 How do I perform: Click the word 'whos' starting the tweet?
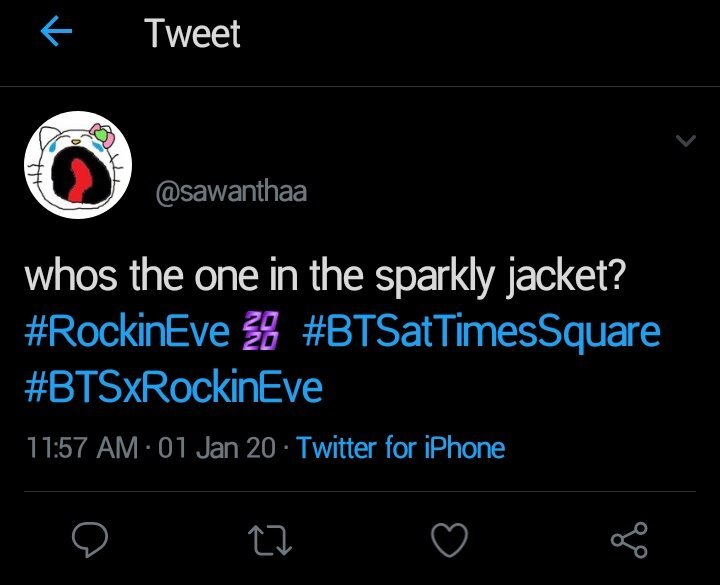(x=65, y=278)
